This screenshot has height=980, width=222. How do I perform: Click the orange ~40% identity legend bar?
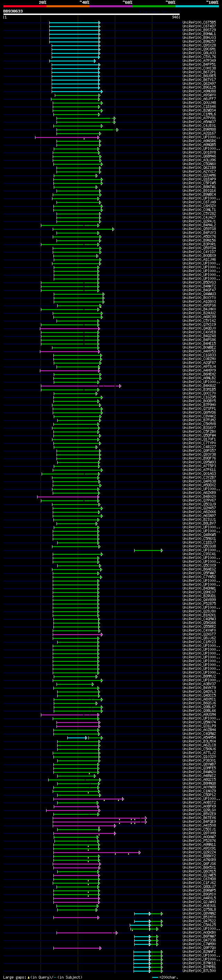click(68, 6)
